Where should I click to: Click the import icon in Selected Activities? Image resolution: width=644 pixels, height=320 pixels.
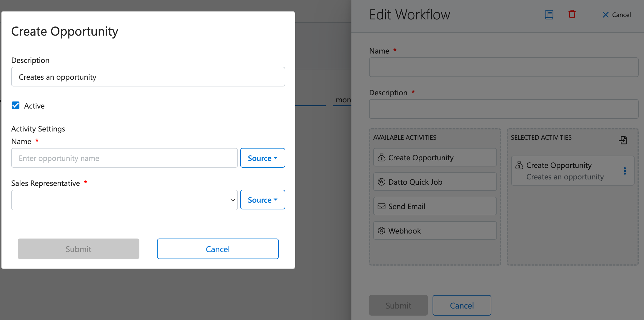(623, 140)
